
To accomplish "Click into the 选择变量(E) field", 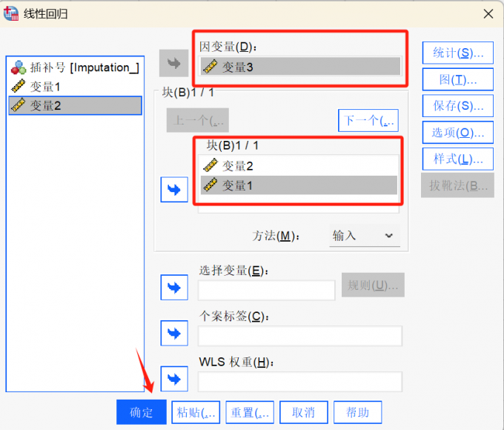I will point(267,290).
